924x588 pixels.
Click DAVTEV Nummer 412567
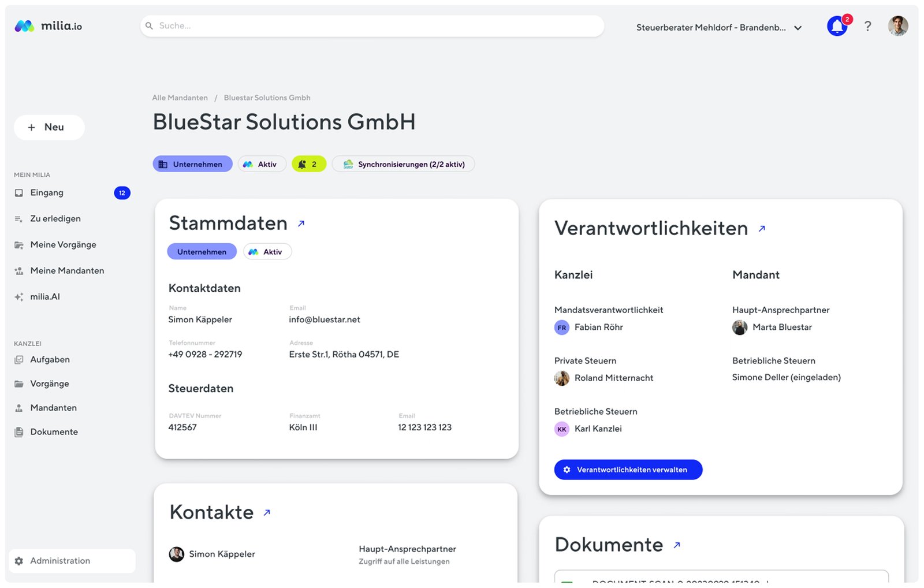point(182,427)
